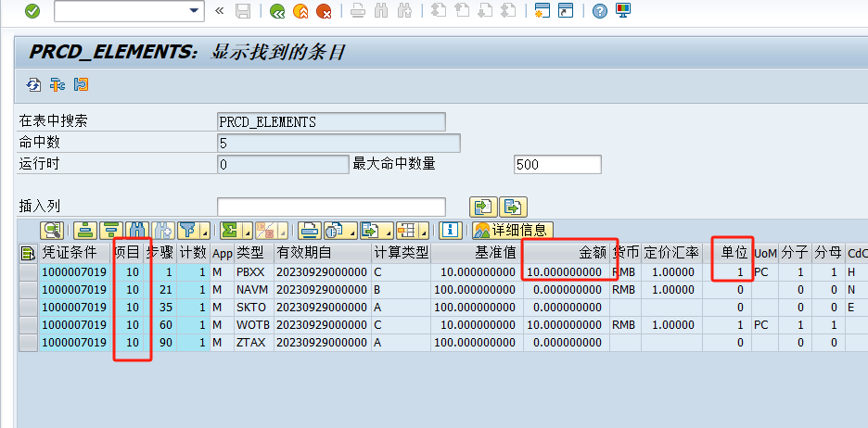This screenshot has width=868, height=428.
Task: Open the Export dropdown arrow
Action: (388, 230)
